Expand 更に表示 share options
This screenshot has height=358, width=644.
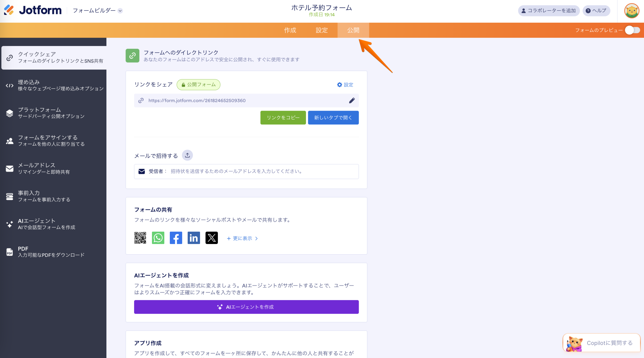coord(242,238)
